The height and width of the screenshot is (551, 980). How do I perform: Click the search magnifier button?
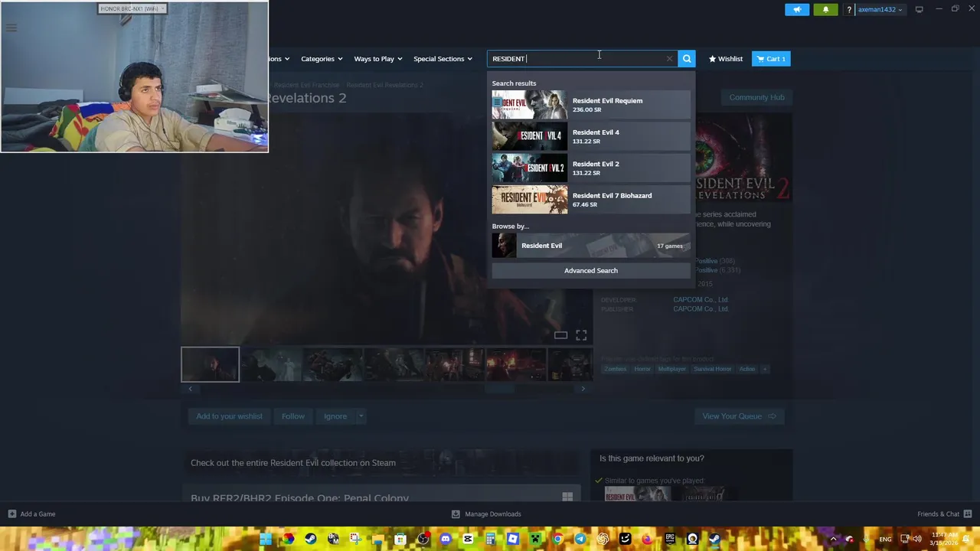(x=687, y=59)
